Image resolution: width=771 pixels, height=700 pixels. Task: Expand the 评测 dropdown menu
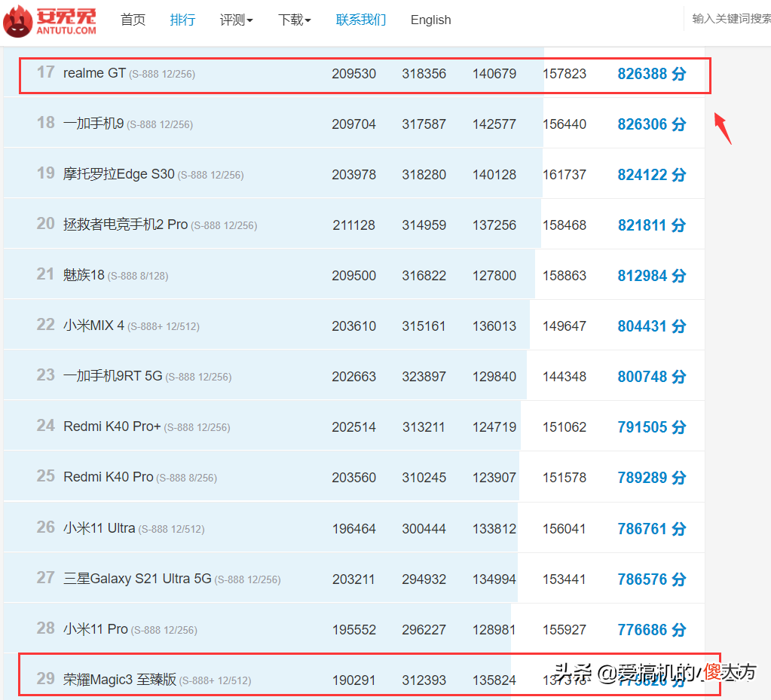[x=236, y=20]
